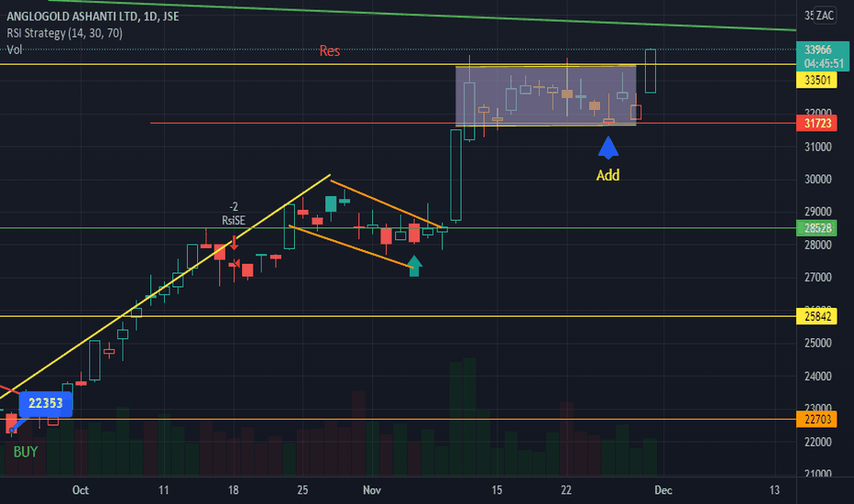Click the 27000 price axis value
The image size is (854, 504).
coord(817,278)
